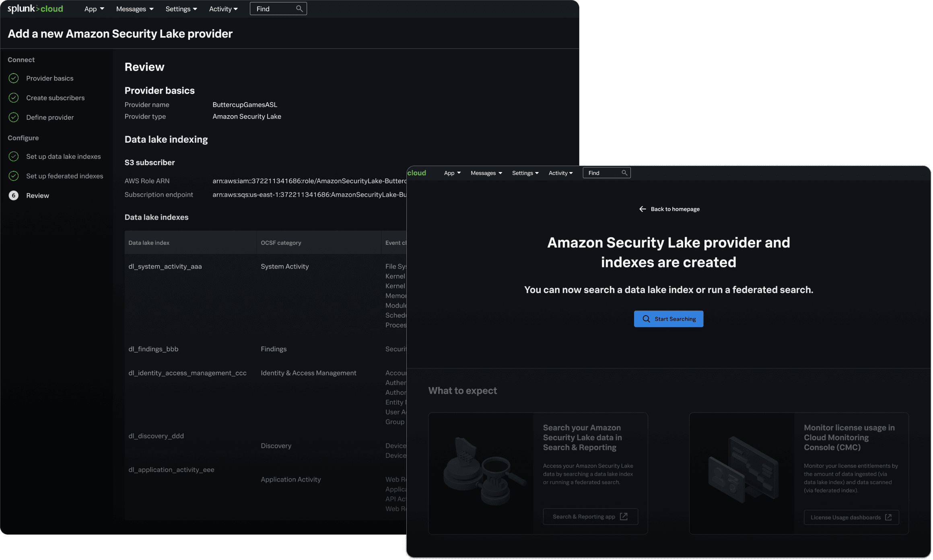Click the search magnifier in top Find box

(x=299, y=9)
